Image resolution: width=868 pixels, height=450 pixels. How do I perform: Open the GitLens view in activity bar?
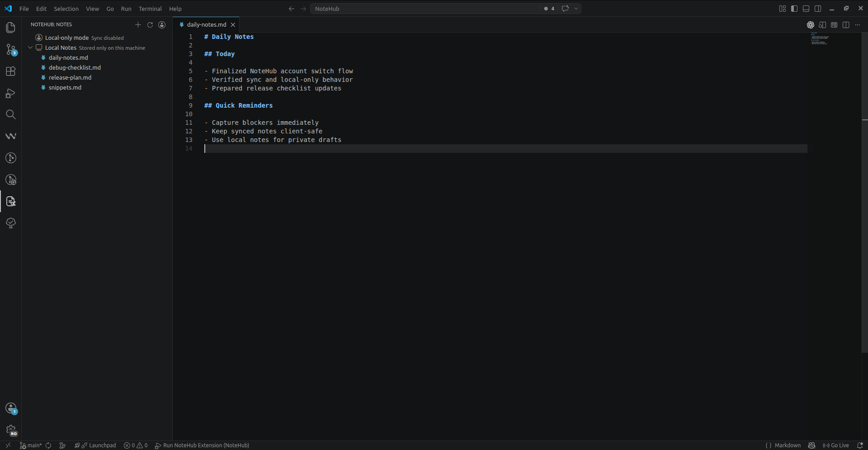11,158
